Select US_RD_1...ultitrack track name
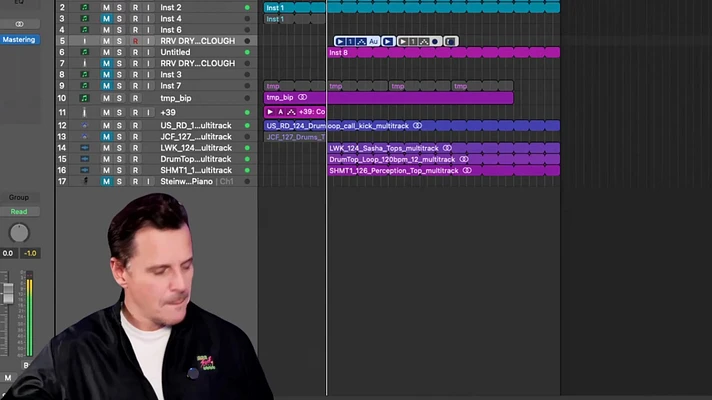712x400 pixels. coord(196,125)
